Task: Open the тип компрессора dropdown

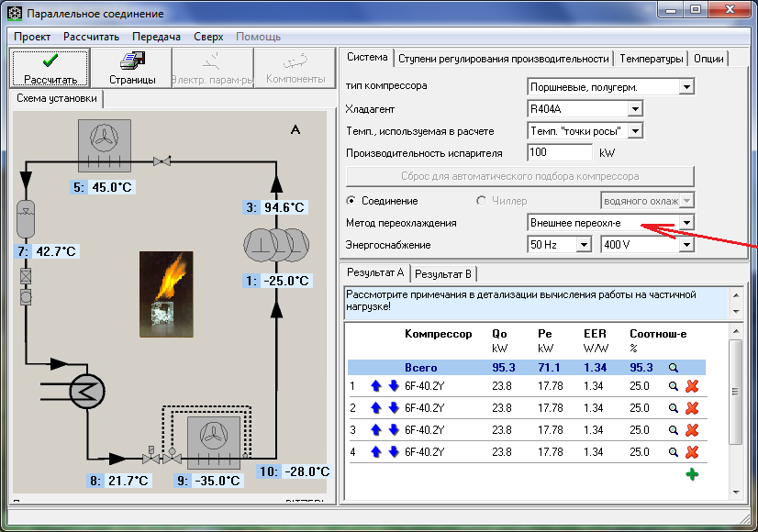Action: pyautogui.click(x=686, y=87)
